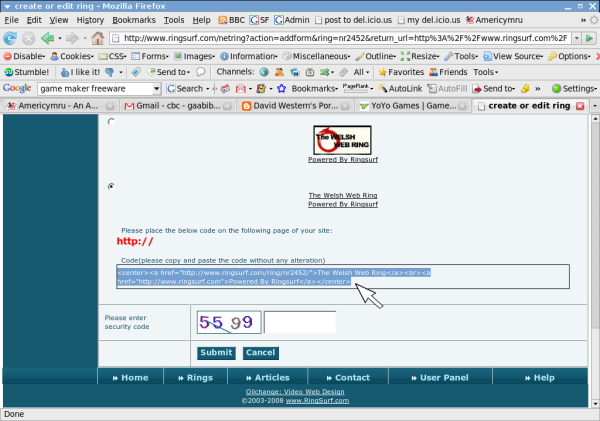The height and width of the screenshot is (421, 600).
Task: Open the Admin bookmark
Action: pos(292,20)
